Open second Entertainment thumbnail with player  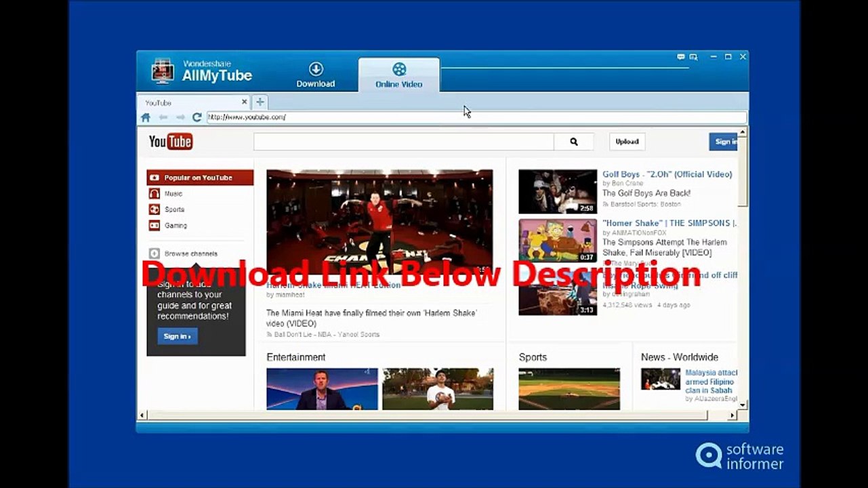438,389
